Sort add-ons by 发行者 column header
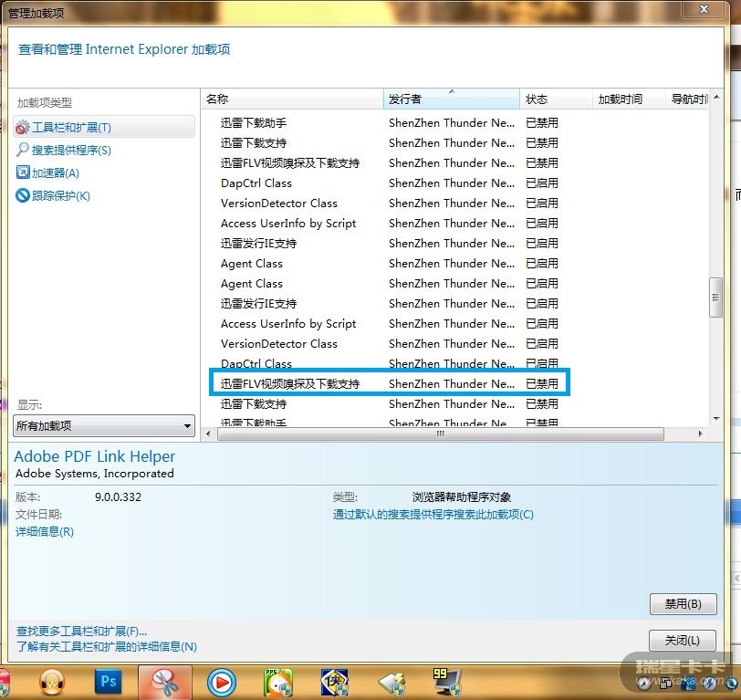The height and width of the screenshot is (700, 741). pos(452,99)
